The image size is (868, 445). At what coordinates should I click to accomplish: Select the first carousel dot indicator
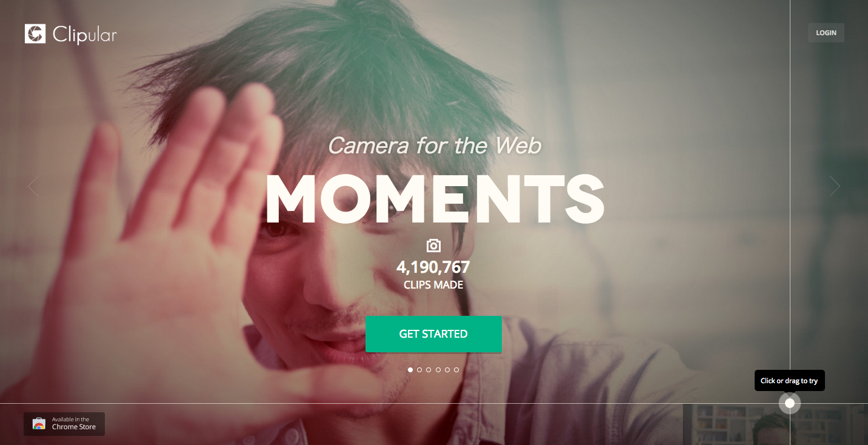pyautogui.click(x=410, y=370)
